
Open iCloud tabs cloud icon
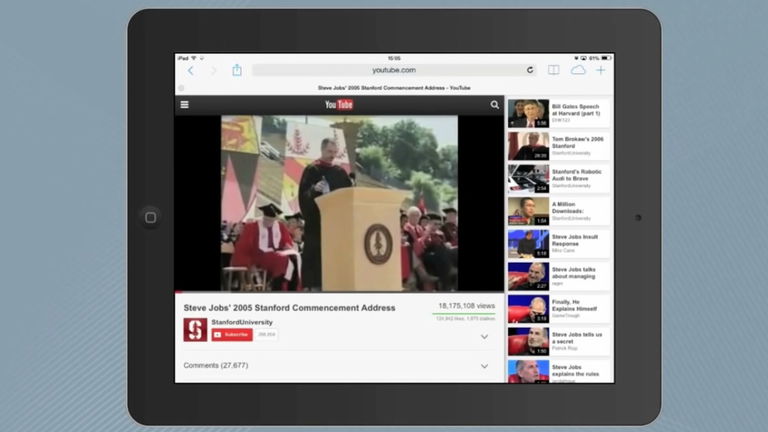[578, 70]
